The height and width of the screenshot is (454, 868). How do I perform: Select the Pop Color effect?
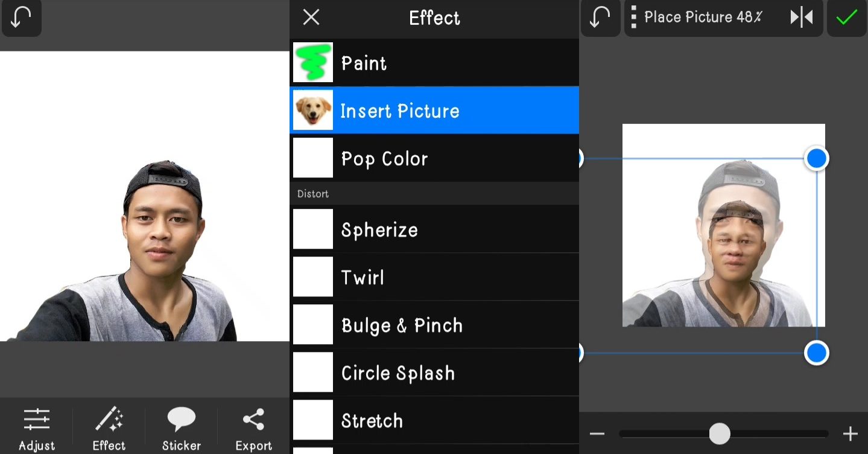[x=434, y=158]
